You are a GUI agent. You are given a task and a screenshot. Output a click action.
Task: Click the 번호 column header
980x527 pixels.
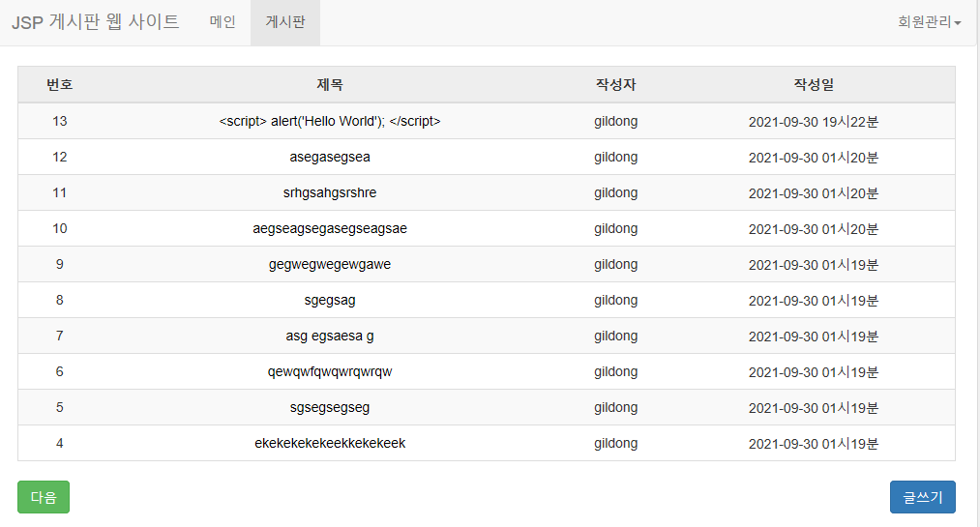coord(59,84)
